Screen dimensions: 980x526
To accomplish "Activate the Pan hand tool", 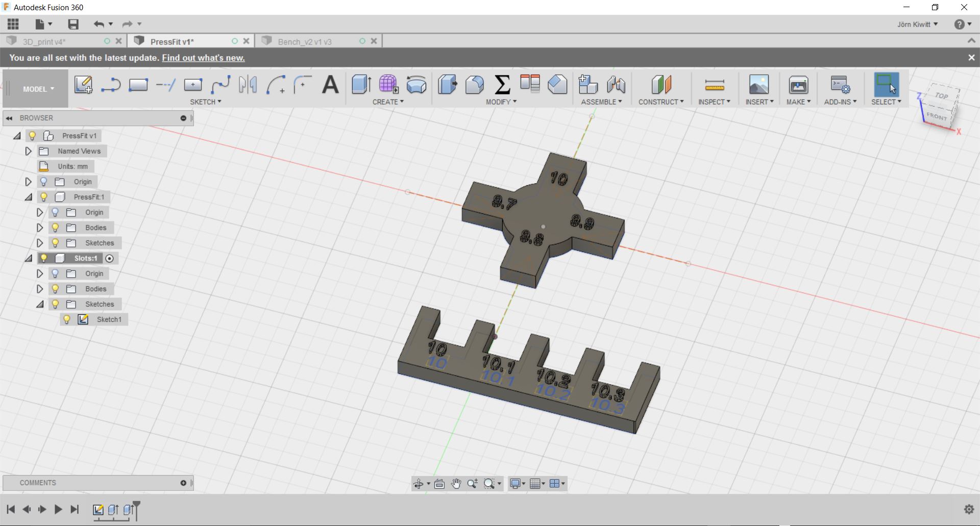I will (456, 484).
